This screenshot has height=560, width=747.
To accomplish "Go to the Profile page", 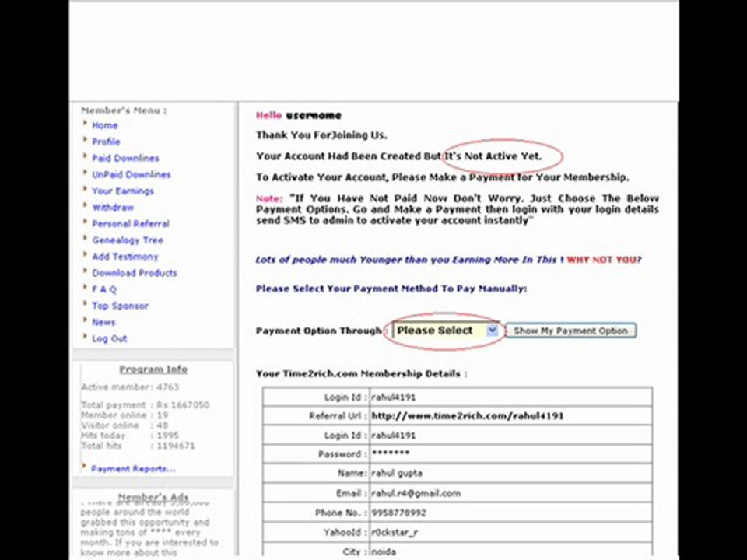I will pyautogui.click(x=107, y=142).
